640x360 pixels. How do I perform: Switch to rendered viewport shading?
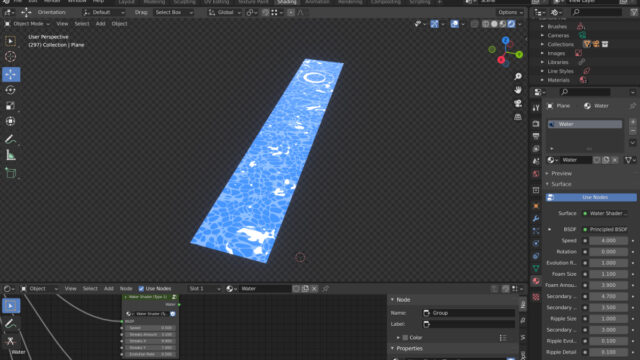click(x=511, y=24)
